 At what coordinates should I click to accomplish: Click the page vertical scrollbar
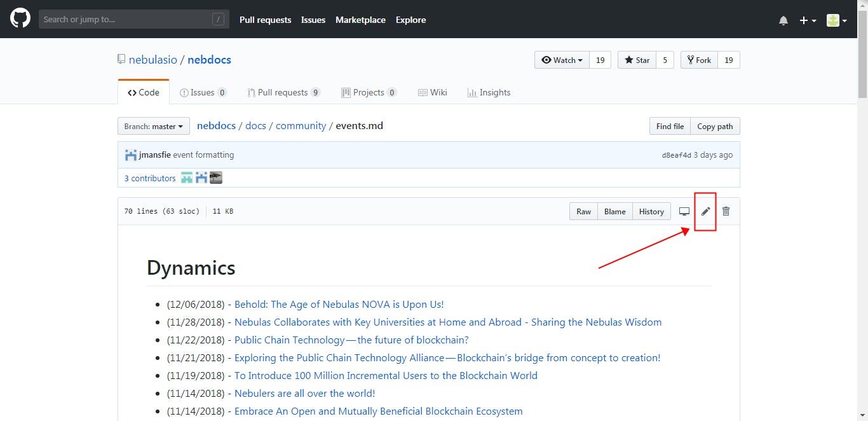click(x=862, y=210)
